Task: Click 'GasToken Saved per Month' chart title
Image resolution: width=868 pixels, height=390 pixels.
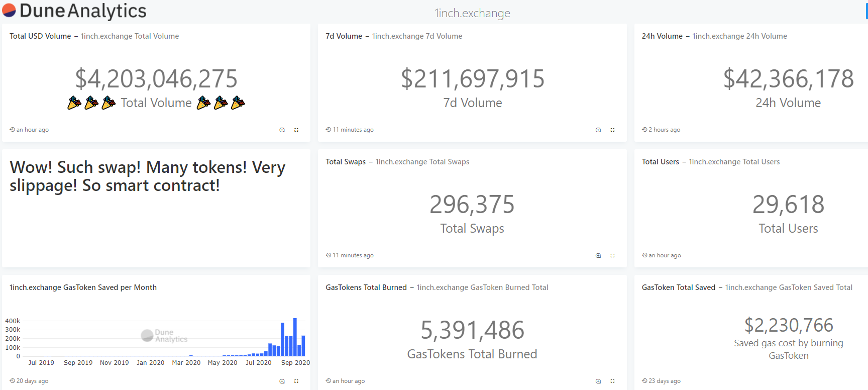Action: pos(83,287)
